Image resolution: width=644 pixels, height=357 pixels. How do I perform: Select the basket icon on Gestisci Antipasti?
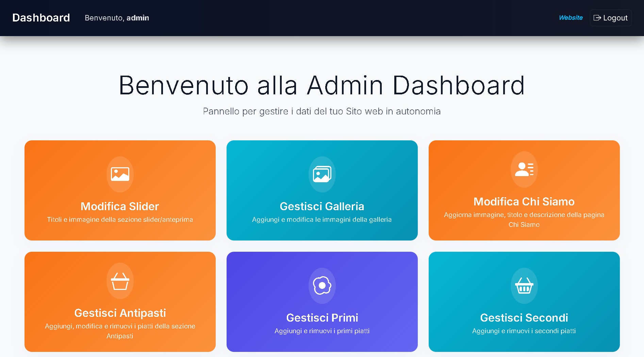(120, 281)
